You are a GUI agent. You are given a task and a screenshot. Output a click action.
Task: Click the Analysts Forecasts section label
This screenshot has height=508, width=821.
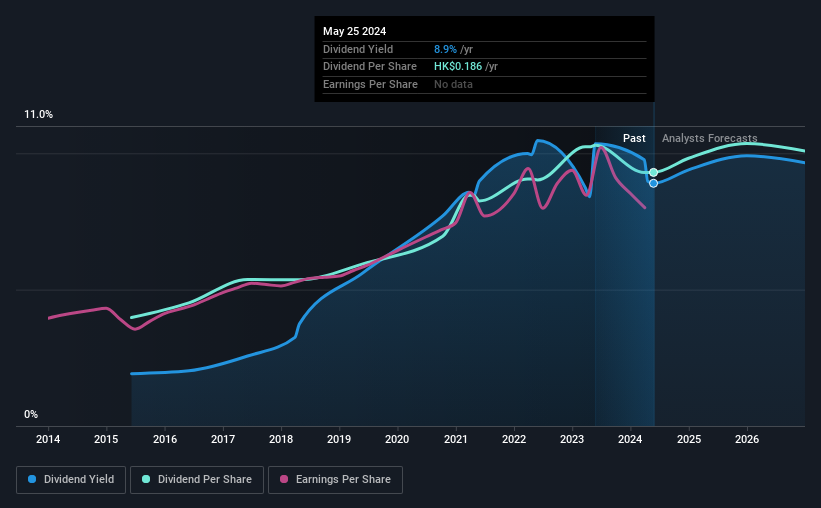pos(709,138)
